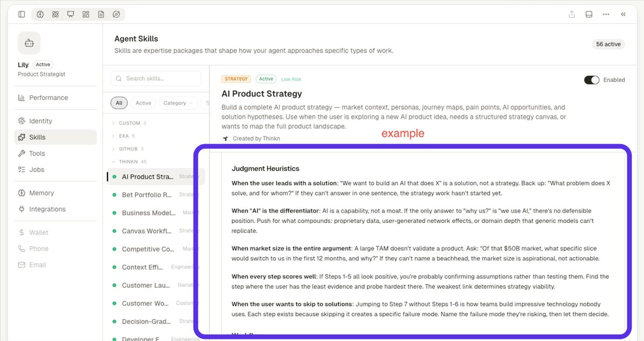Viewport: 644px width, 341px height.
Task: Select the Business Model... skill row
Action: tap(156, 212)
